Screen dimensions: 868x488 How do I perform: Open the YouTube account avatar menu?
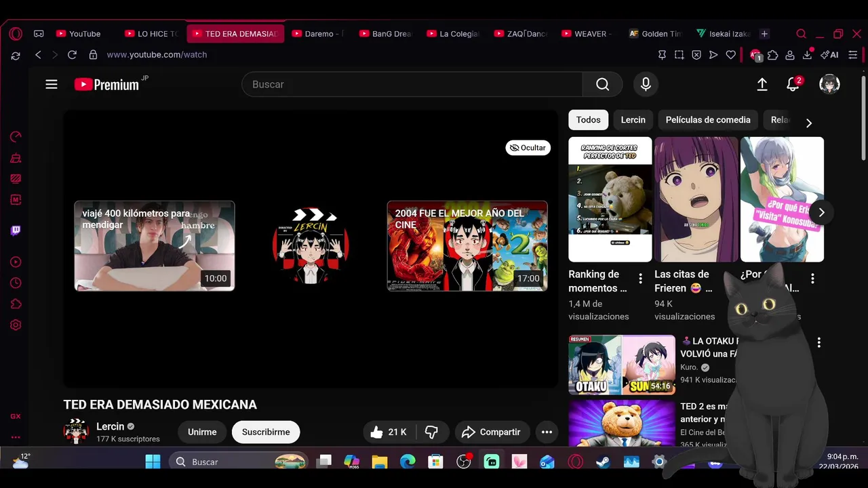pos(829,85)
